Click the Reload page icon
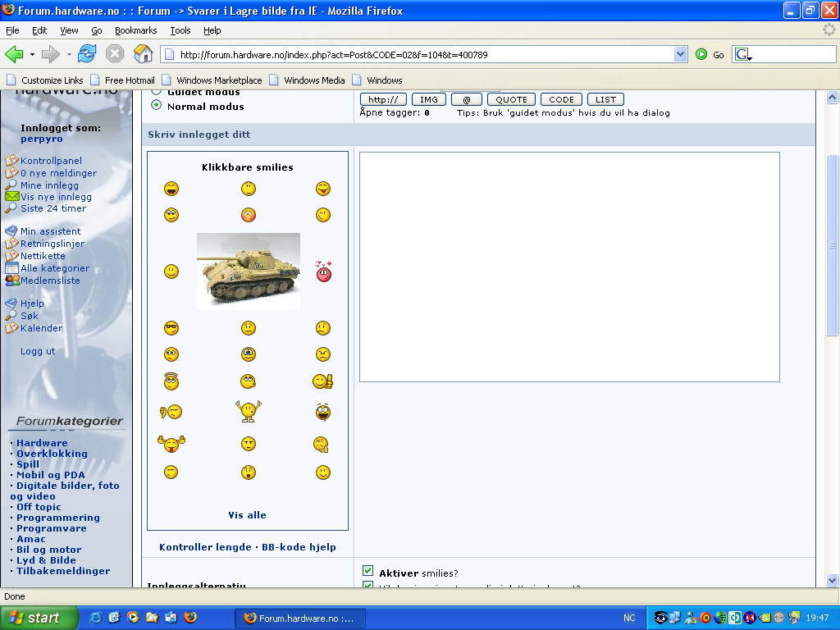Viewport: 840px width, 630px height. pyautogui.click(x=87, y=54)
